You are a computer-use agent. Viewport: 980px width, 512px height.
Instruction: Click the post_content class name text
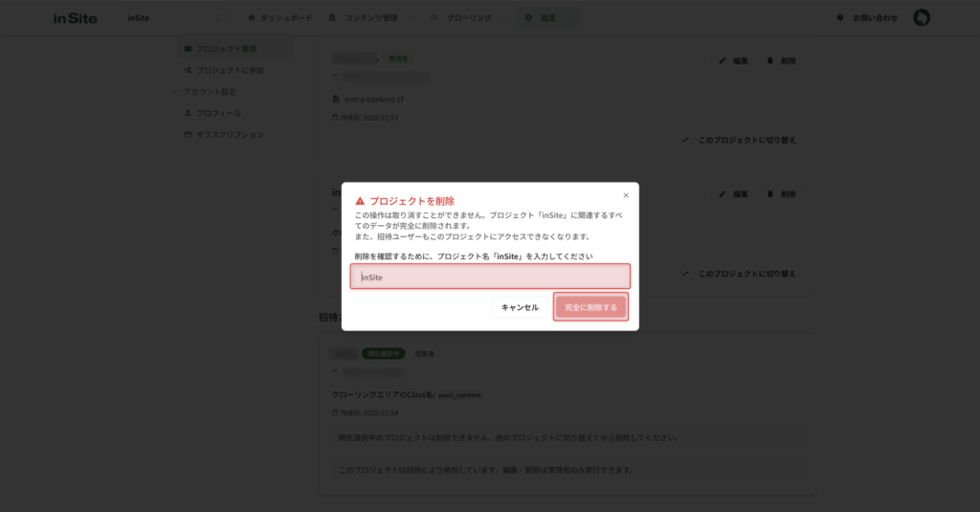(460, 395)
